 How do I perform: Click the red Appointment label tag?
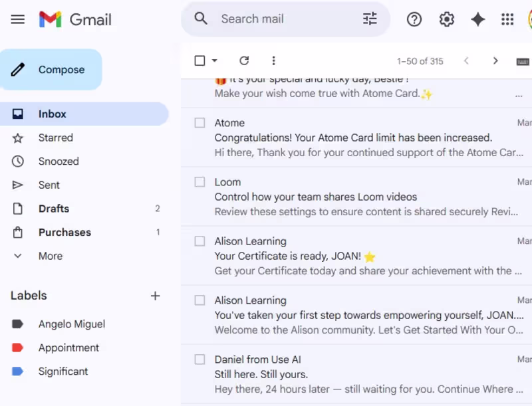(x=18, y=348)
